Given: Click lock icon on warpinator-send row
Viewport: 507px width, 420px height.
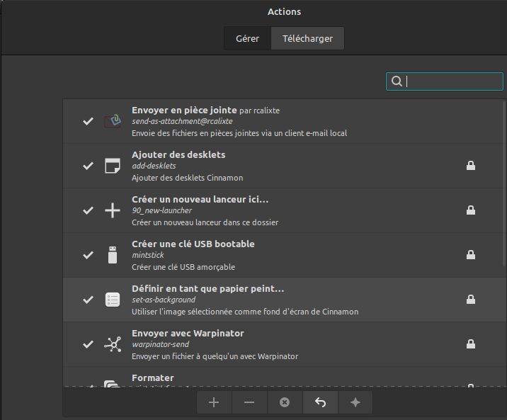Looking at the screenshot, I should pos(471,344).
